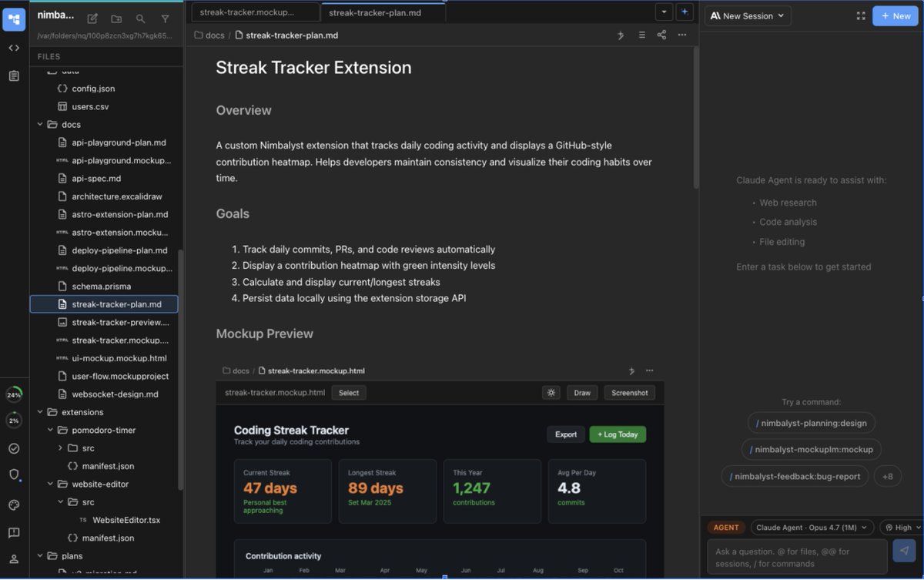Click the lightning icon in the editor header

tap(621, 35)
